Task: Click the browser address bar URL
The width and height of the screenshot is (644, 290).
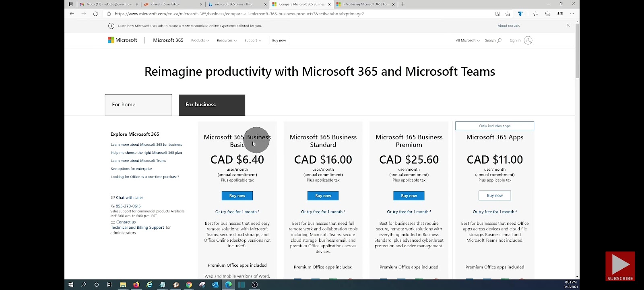Action: [x=239, y=14]
